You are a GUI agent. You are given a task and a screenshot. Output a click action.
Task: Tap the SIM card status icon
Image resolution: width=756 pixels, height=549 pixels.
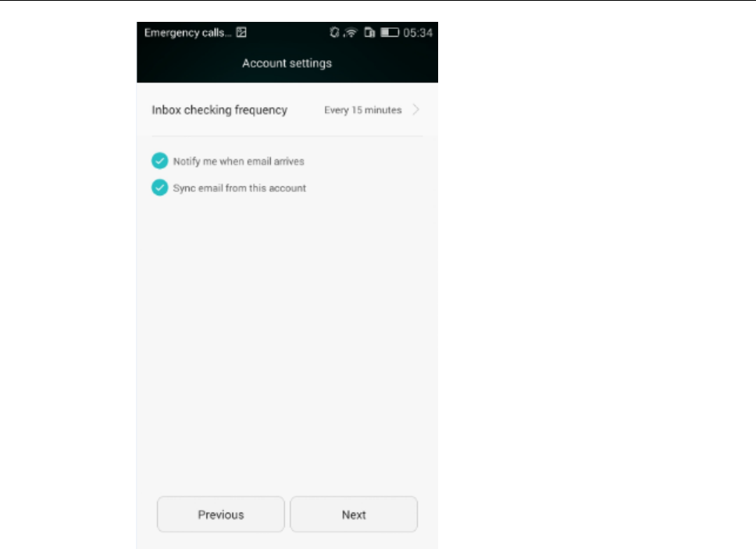[x=369, y=32]
